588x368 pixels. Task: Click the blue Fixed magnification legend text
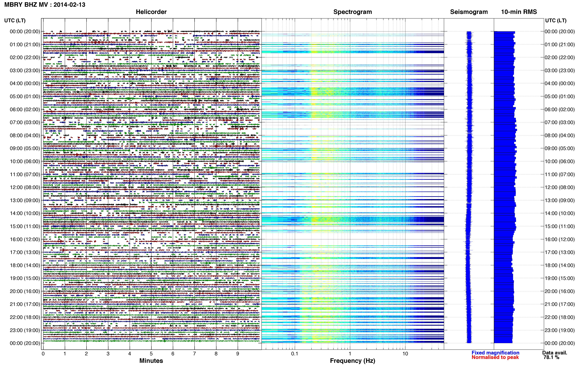pyautogui.click(x=495, y=353)
